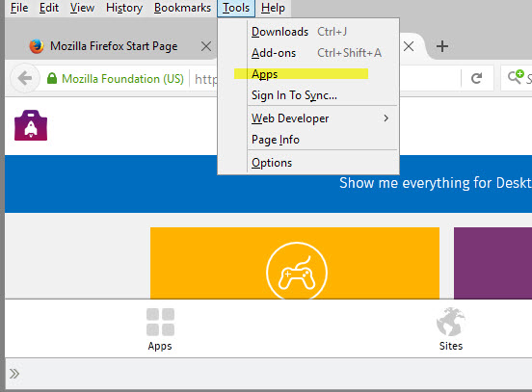Reload the current page
The height and width of the screenshot is (392, 532).
(x=476, y=78)
